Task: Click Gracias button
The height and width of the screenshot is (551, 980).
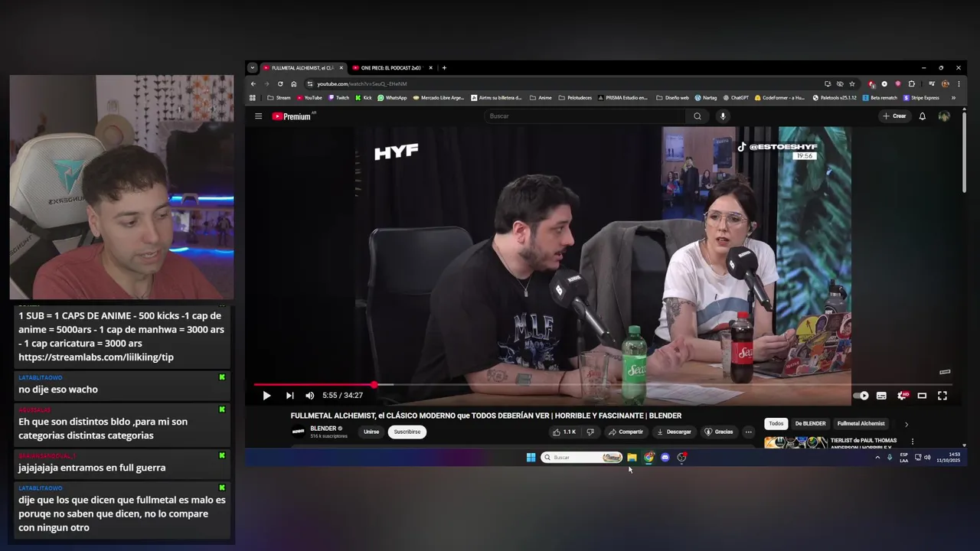Action: (718, 432)
